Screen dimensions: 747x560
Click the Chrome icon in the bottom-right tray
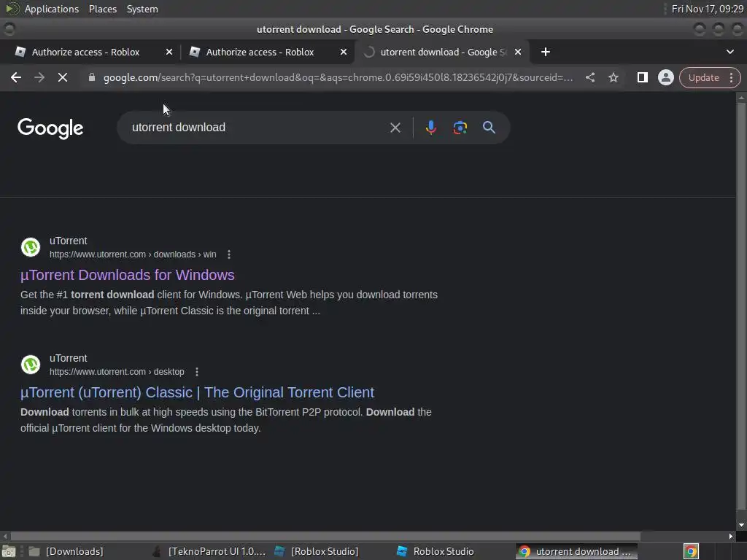click(691, 551)
